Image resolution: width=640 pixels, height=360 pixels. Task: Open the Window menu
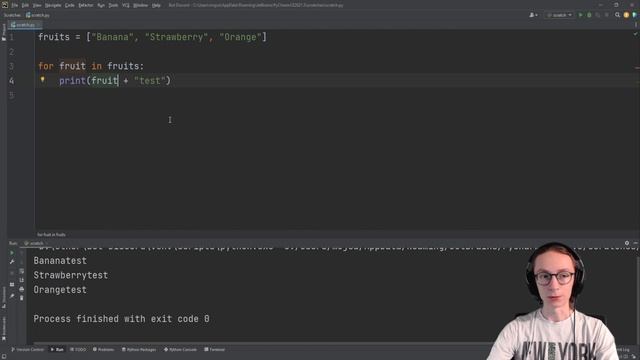coord(140,5)
